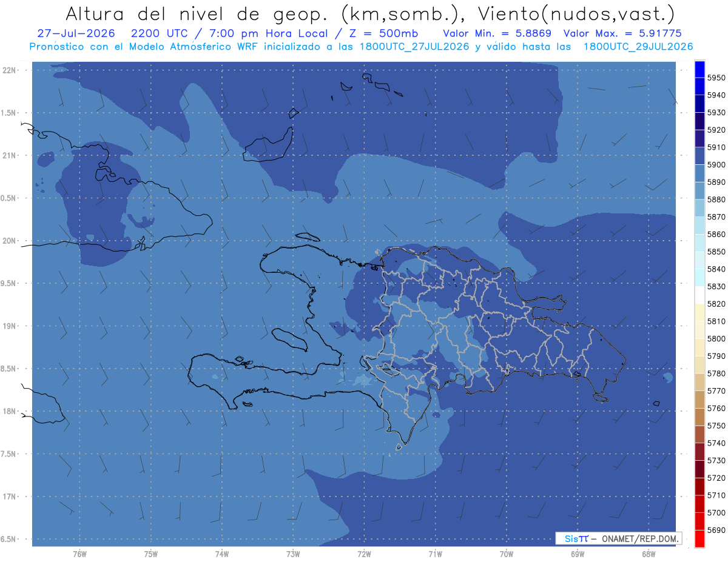Screen dimensions: 728x562
Task: Click the 7.5N latitude label
Action: [8, 454]
